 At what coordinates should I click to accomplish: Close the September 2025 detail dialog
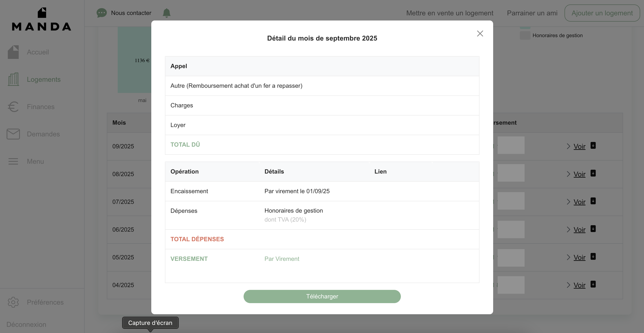point(480,34)
